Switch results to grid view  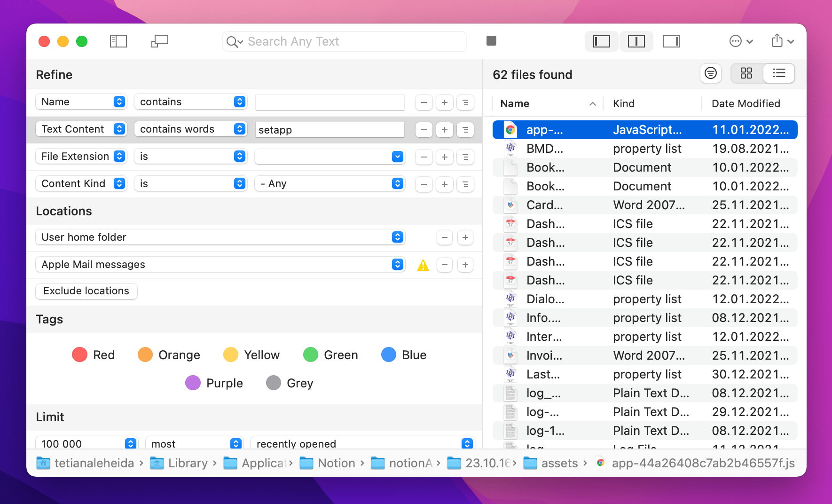(x=746, y=73)
